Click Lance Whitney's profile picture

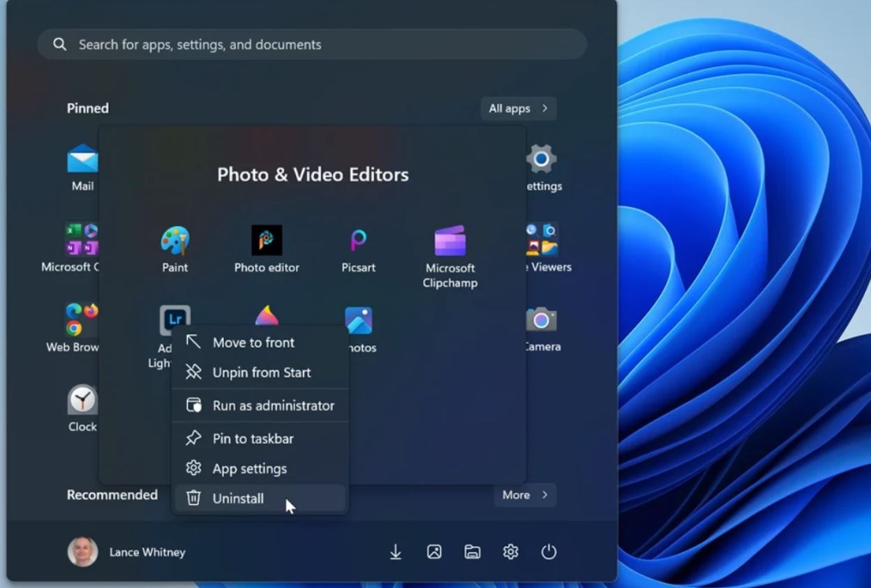click(x=82, y=552)
